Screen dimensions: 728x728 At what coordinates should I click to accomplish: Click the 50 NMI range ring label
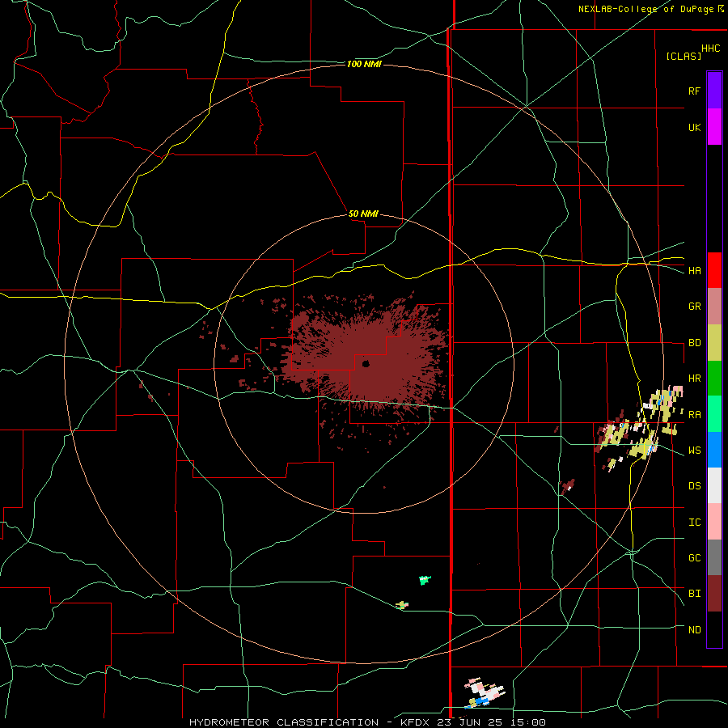click(x=363, y=214)
